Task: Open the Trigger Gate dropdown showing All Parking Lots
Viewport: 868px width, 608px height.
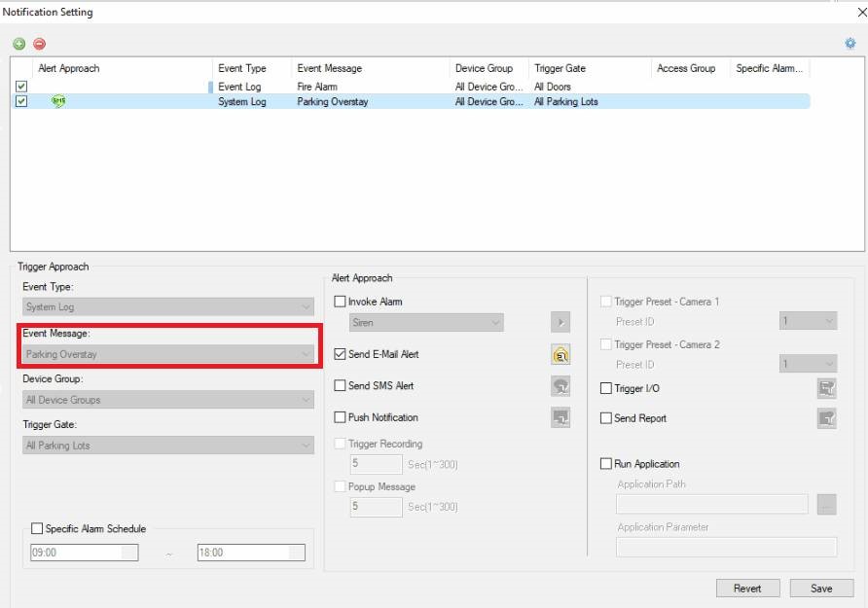Action: tap(168, 446)
